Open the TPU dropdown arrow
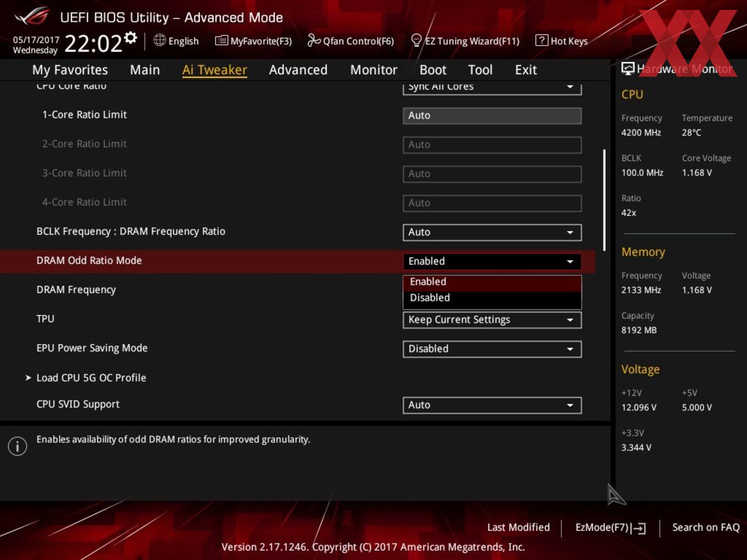 [x=570, y=320]
